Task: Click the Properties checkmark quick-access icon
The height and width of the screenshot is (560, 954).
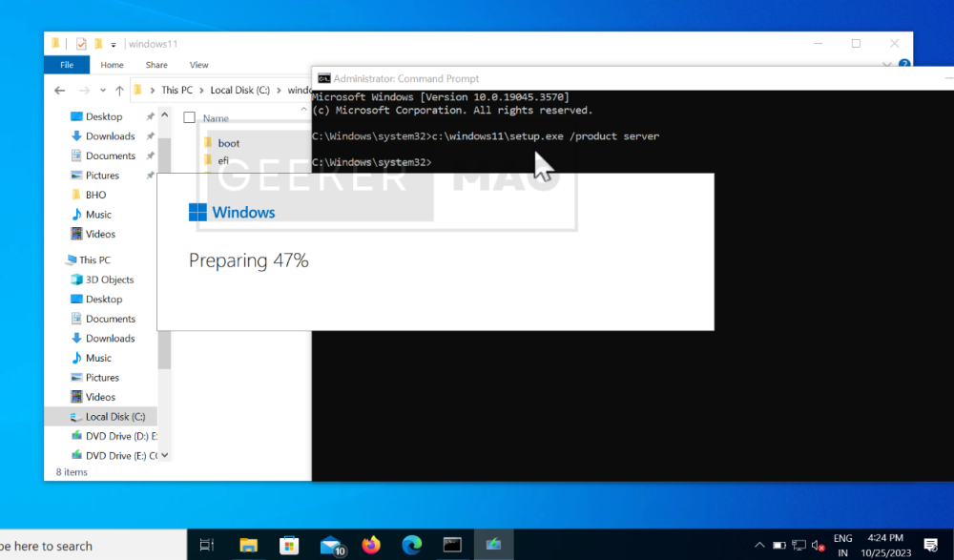Action: click(81, 44)
